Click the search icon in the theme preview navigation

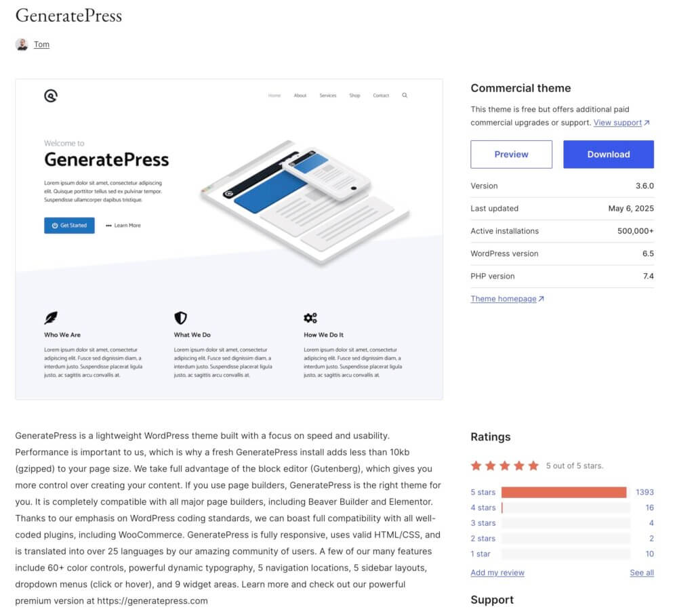pos(405,96)
